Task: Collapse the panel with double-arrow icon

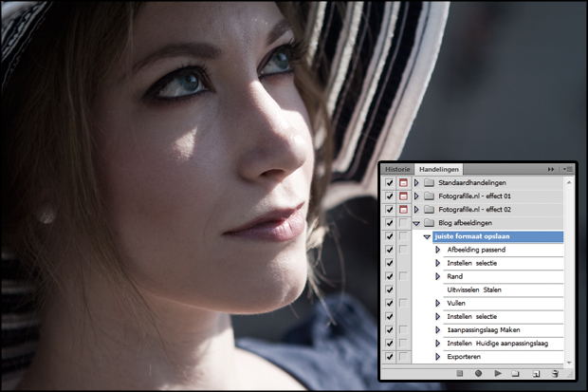Action: (551, 168)
